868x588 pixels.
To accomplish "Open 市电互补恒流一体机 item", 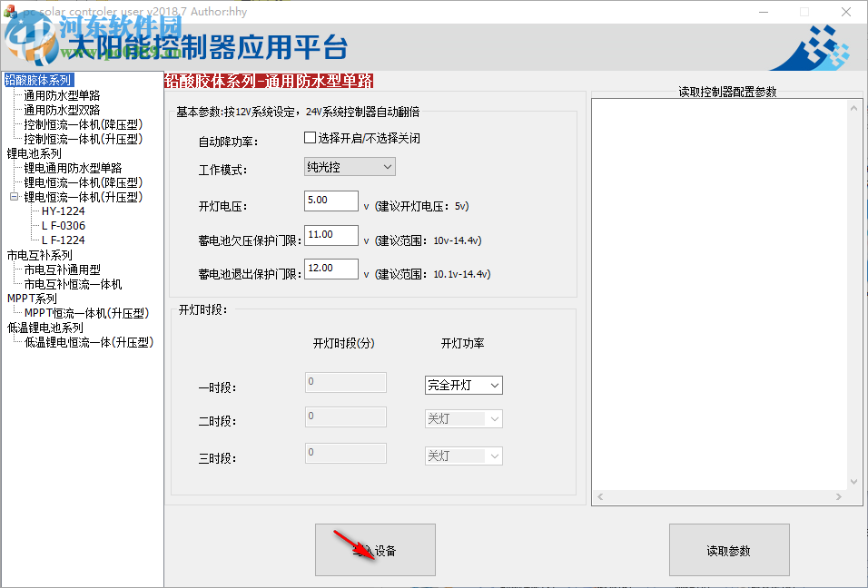I will [73, 284].
